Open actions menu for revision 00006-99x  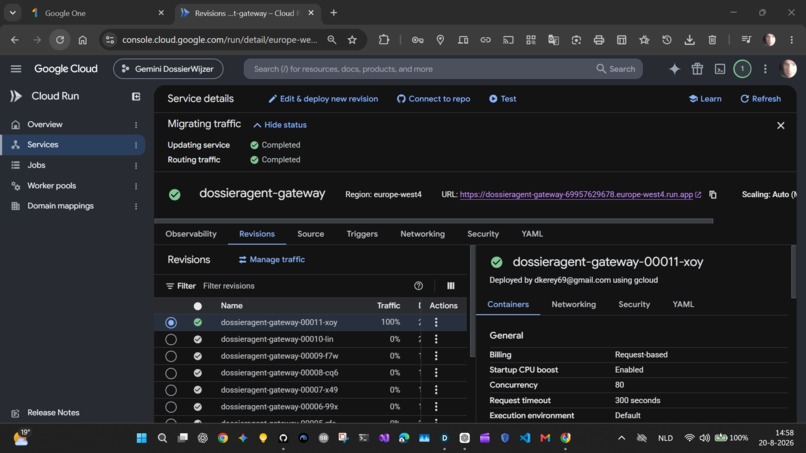436,407
